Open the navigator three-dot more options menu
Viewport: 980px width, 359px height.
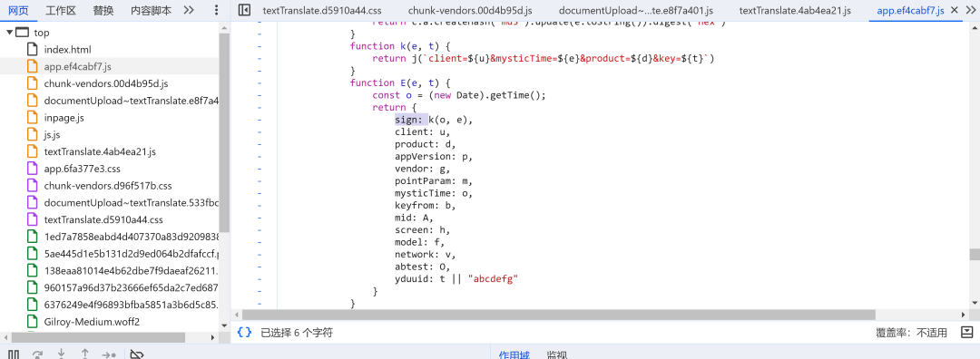coord(216,10)
